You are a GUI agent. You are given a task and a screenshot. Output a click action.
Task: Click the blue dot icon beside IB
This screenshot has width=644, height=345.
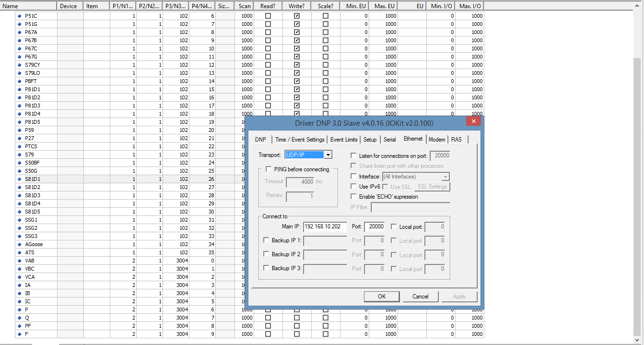point(19,293)
